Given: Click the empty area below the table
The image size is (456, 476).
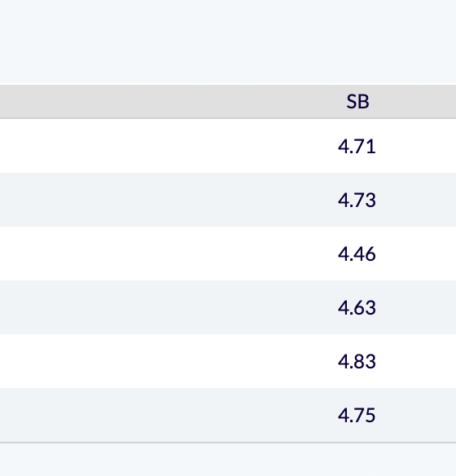Looking at the screenshot, I should 228,460.
